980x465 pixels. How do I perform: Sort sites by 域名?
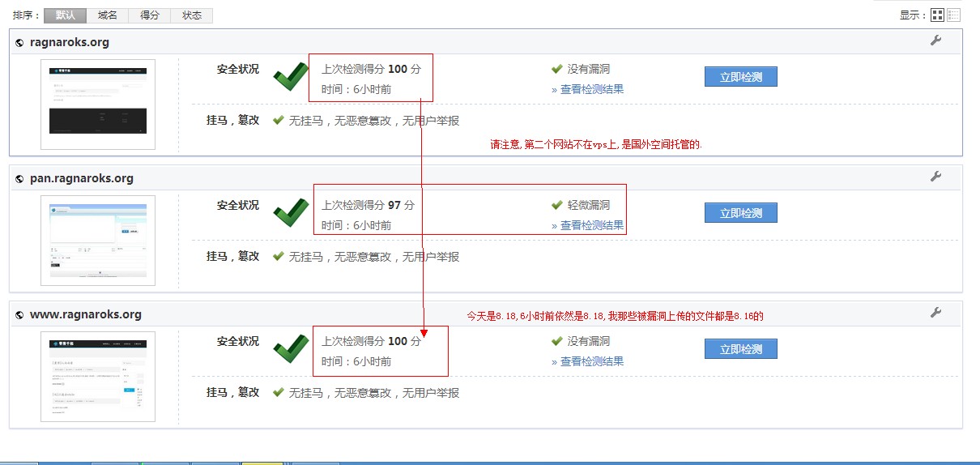(107, 15)
